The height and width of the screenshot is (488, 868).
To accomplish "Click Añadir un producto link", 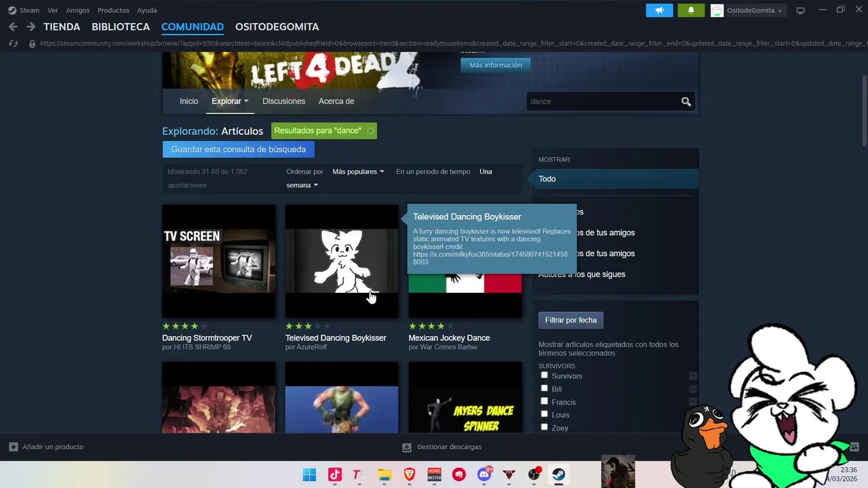I will coord(53,447).
